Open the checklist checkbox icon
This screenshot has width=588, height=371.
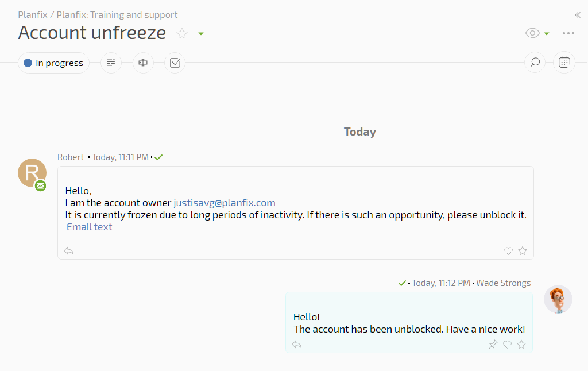click(175, 63)
